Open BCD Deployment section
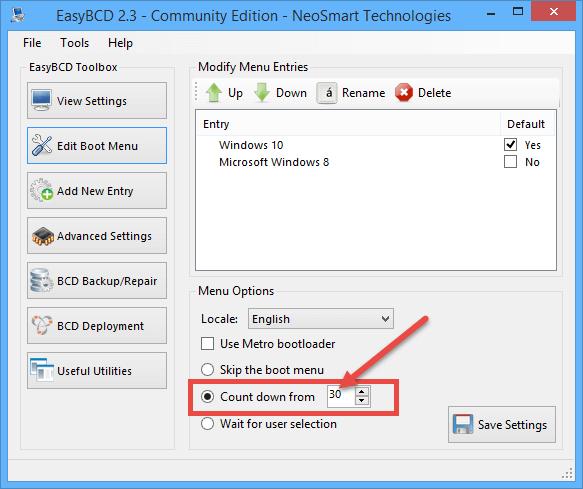The width and height of the screenshot is (583, 489). [x=97, y=326]
